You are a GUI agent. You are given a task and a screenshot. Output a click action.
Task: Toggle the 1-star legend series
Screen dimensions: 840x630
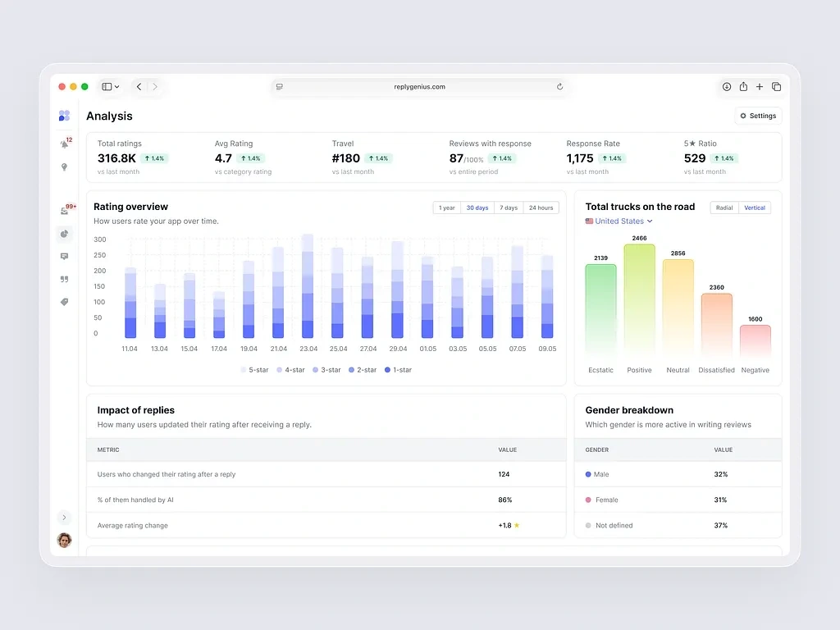tap(398, 370)
